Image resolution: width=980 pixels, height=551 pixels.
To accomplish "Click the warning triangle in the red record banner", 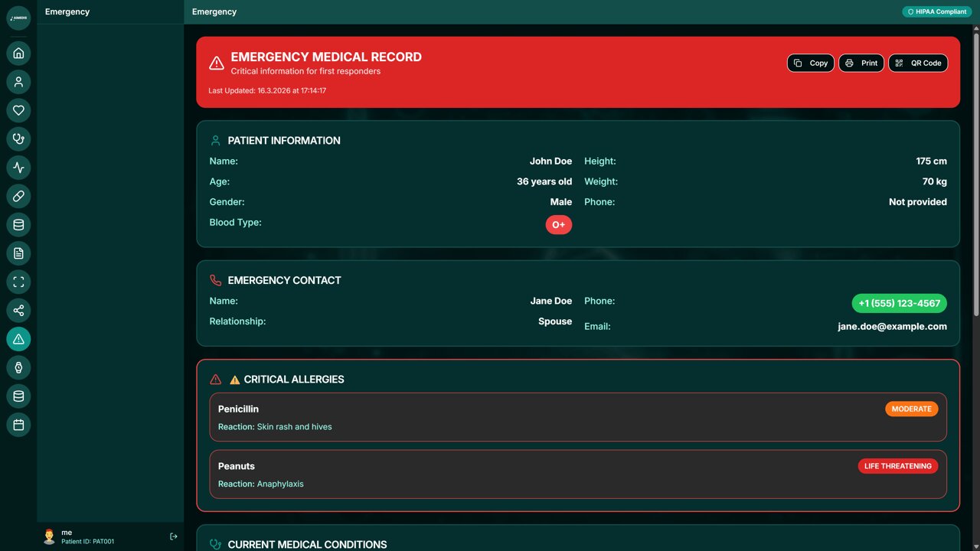I will [217, 63].
